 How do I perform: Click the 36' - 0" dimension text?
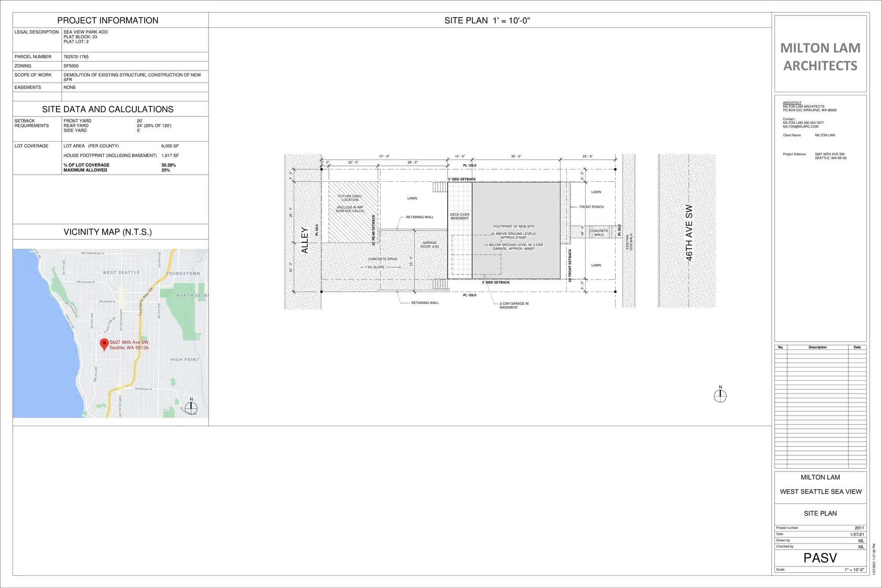click(516, 156)
